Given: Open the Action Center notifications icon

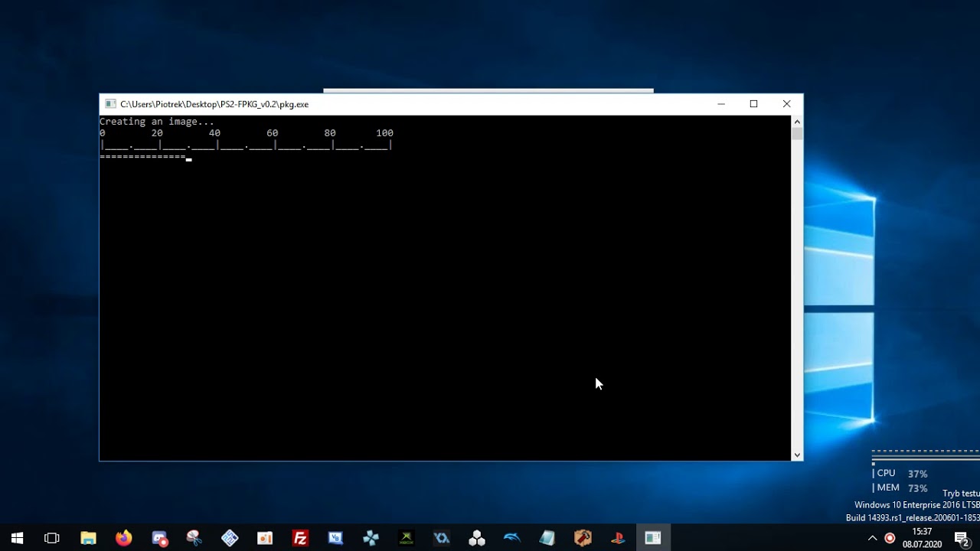Looking at the screenshot, I should [x=962, y=538].
